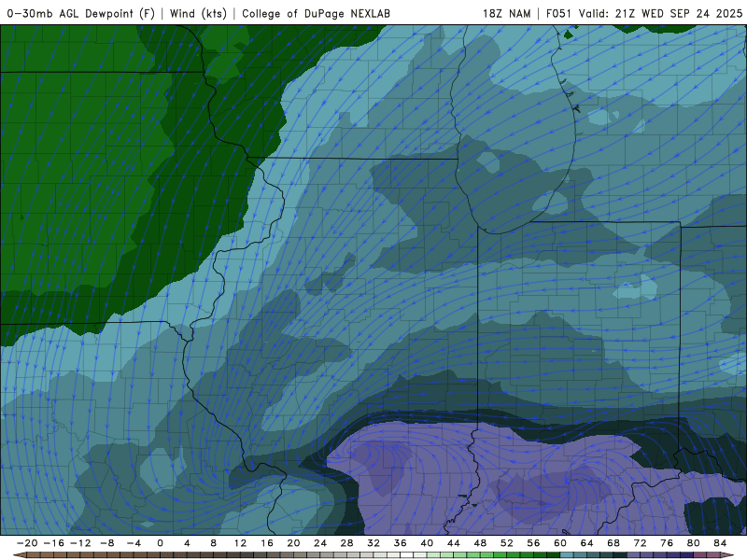
Task: Click the '48' legend value
Action: tap(480, 543)
